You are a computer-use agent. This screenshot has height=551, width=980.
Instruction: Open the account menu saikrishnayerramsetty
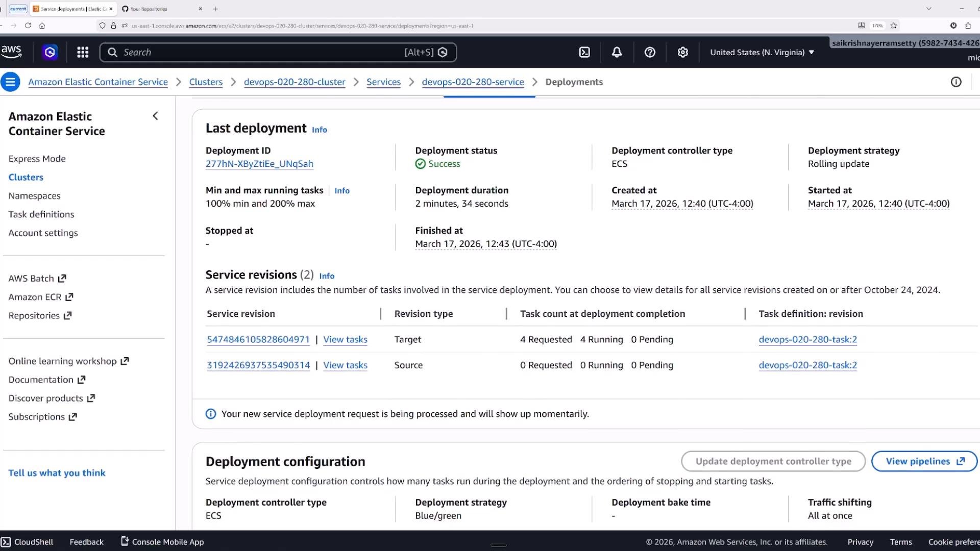point(905,43)
